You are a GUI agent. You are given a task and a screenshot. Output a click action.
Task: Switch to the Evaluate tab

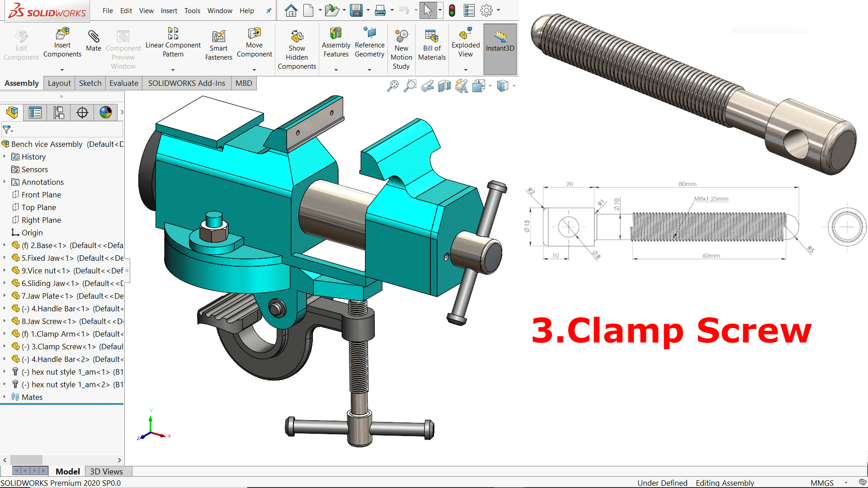[x=123, y=83]
